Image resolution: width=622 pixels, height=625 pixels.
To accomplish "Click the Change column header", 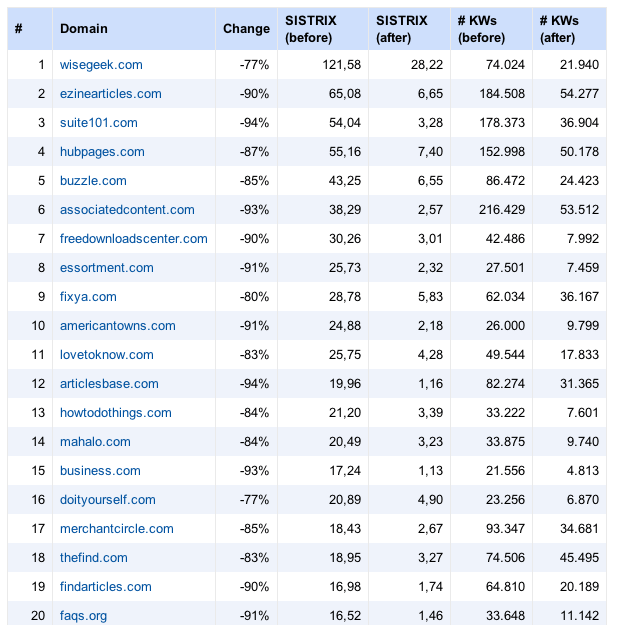I will pyautogui.click(x=246, y=29).
